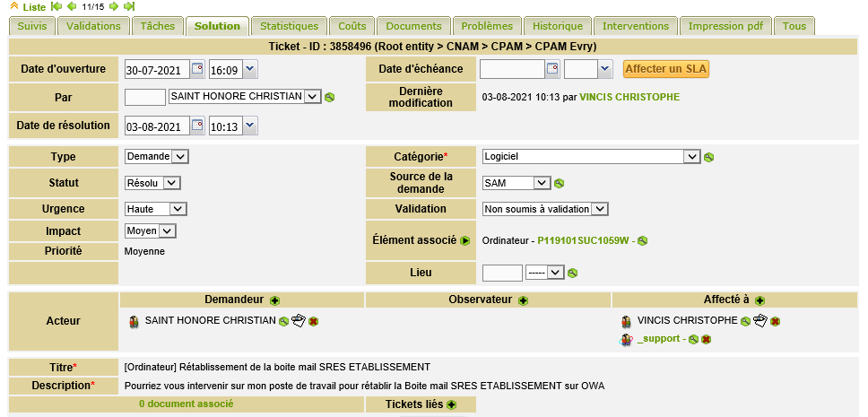Remove _support group from assignment
This screenshot has height=417, width=868.
(707, 340)
